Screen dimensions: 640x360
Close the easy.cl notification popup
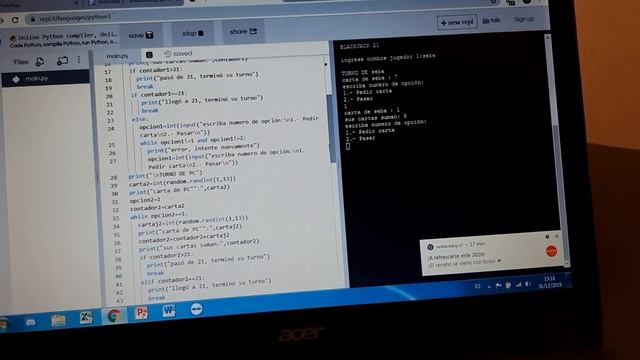coord(557,236)
